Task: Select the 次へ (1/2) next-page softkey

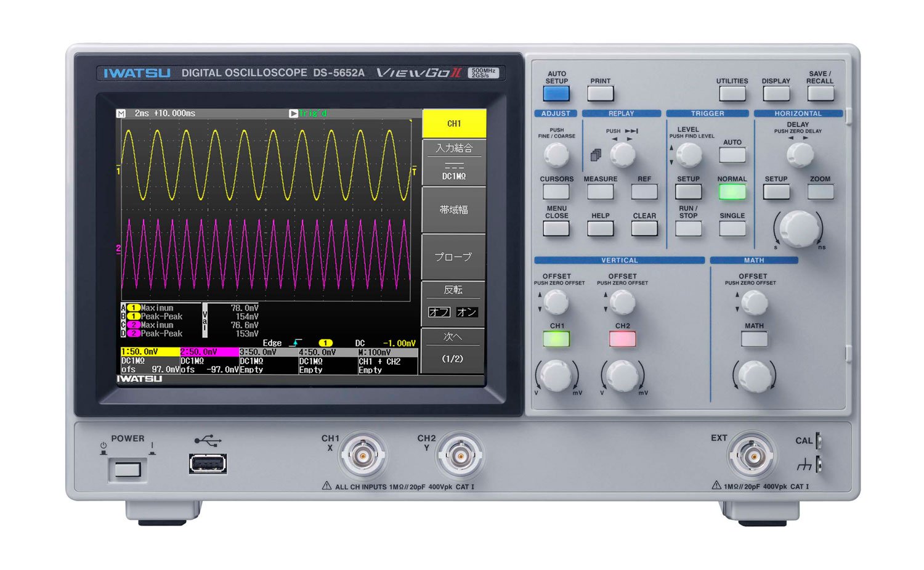Action: 453,351
